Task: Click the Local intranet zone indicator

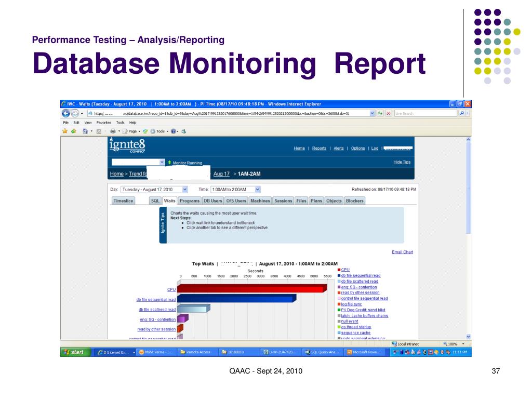Action: click(405, 344)
